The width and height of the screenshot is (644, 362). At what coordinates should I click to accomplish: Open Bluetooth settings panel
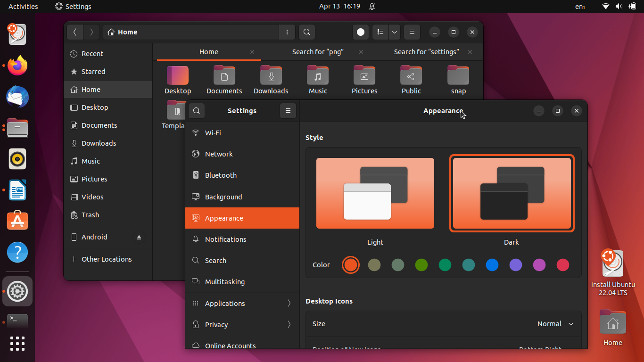[242, 175]
